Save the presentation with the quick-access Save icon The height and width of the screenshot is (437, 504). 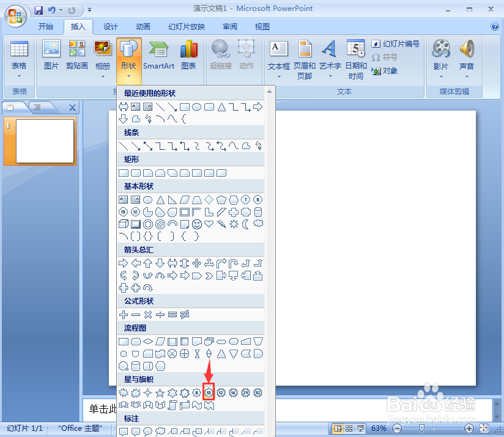tap(39, 10)
